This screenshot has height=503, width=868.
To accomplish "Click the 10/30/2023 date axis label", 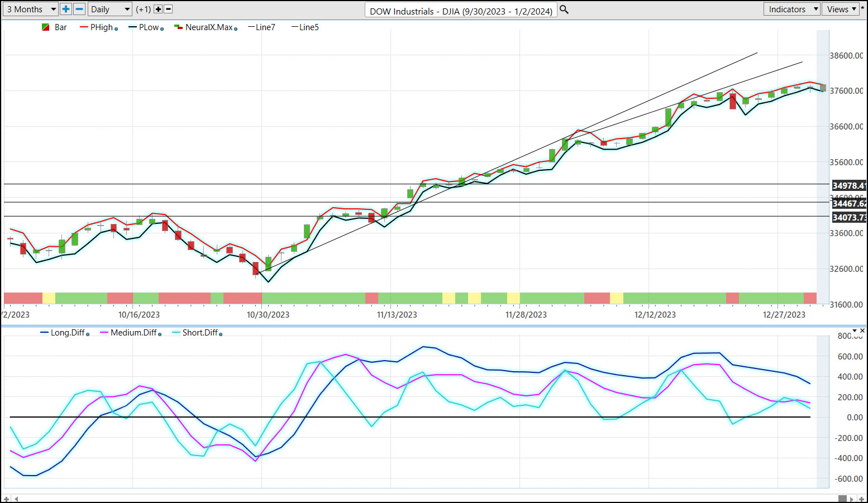I will click(268, 315).
